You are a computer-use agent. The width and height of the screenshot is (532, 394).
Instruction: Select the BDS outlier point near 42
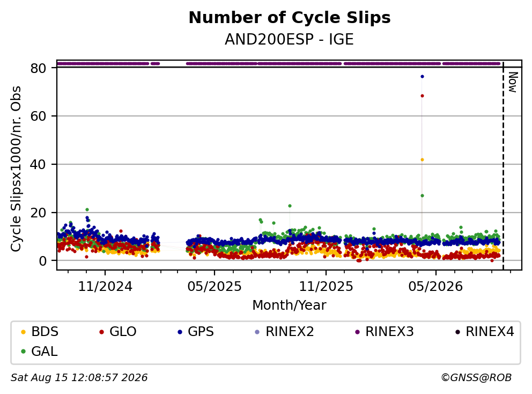click(422, 159)
